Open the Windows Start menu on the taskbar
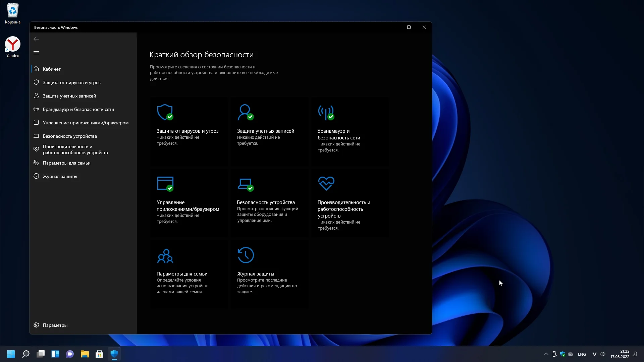The height and width of the screenshot is (362, 644). (11, 354)
